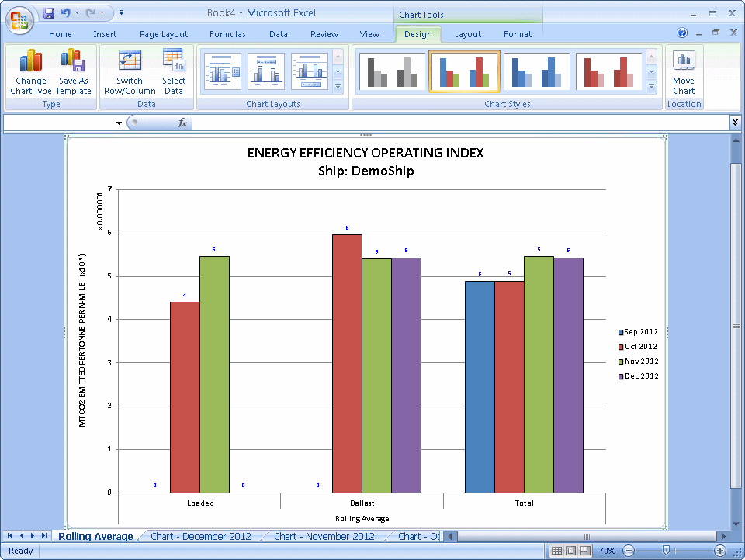Expand the Chart Layouts gallery
Screen dimensions: 745x560
click(338, 87)
